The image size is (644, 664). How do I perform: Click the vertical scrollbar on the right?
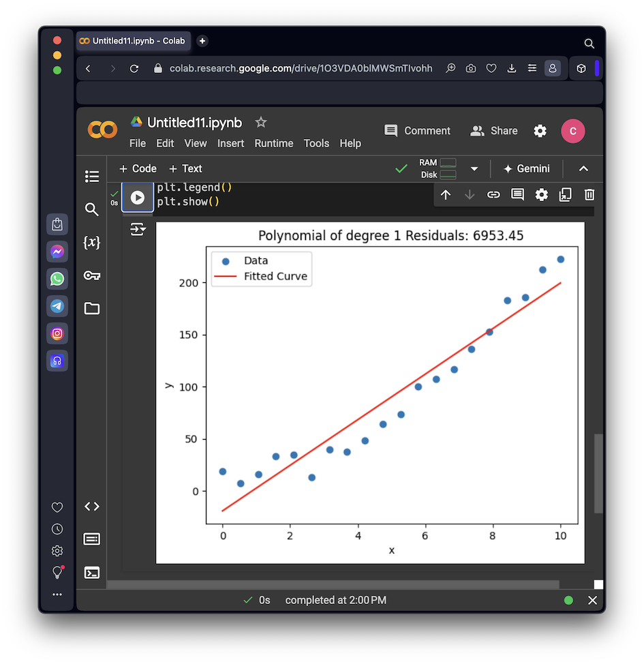coord(598,473)
